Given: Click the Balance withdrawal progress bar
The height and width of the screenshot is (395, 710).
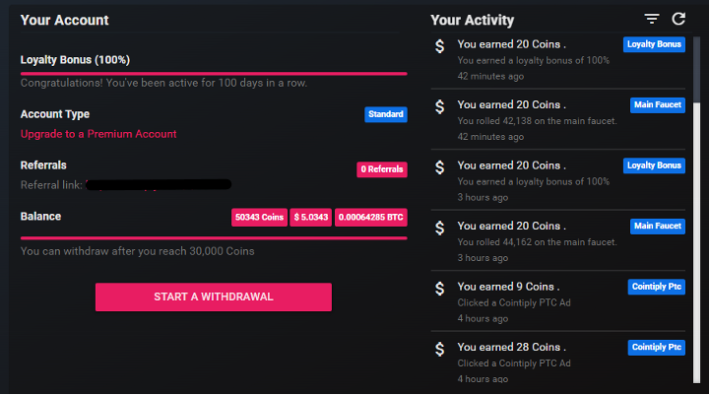Looking at the screenshot, I should tap(214, 238).
